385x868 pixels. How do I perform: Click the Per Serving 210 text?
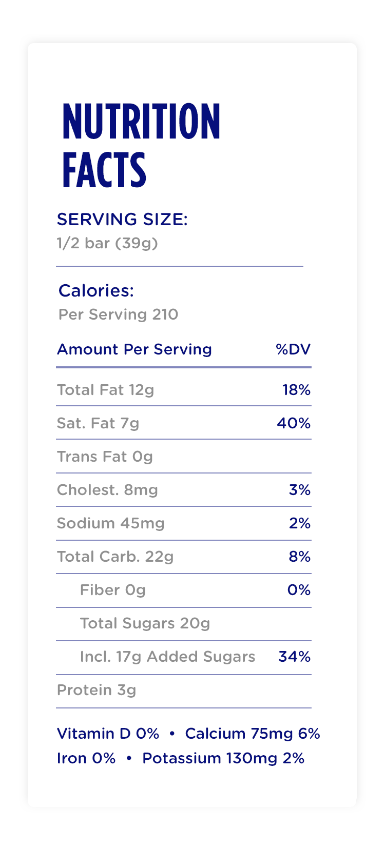pos(118,314)
